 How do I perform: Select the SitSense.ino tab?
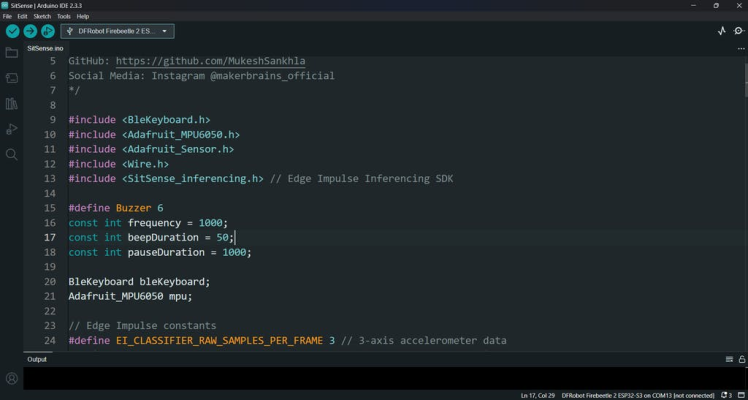click(46, 47)
